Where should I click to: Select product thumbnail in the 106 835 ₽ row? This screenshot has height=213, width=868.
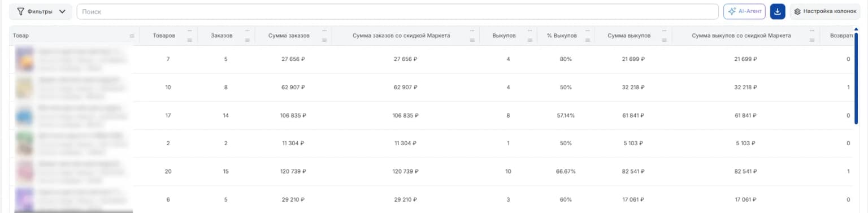click(24, 115)
